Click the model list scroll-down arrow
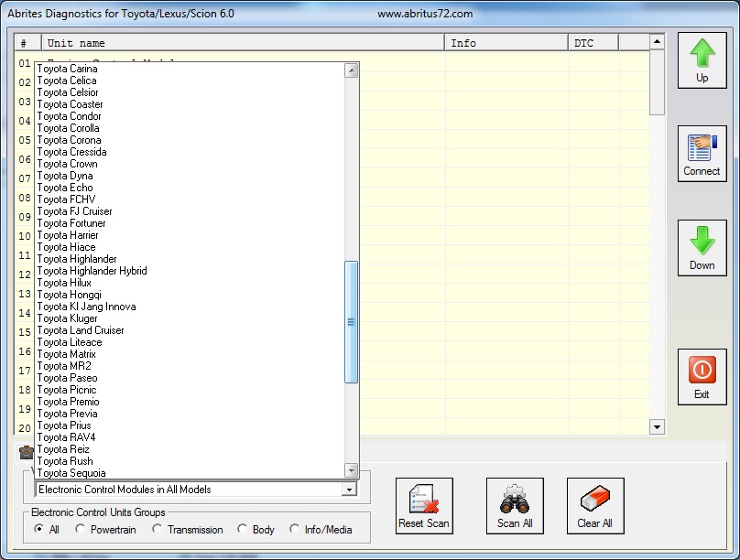The height and width of the screenshot is (560, 740). tap(351, 470)
